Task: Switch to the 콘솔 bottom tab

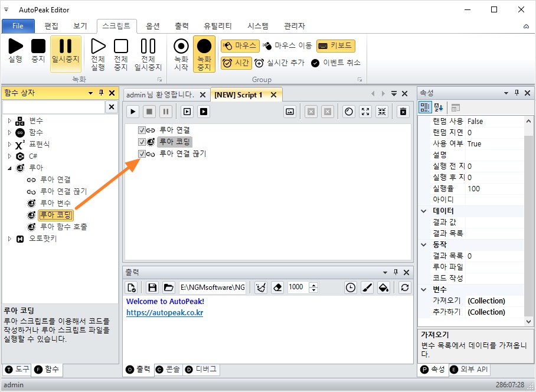Action: pyautogui.click(x=168, y=370)
